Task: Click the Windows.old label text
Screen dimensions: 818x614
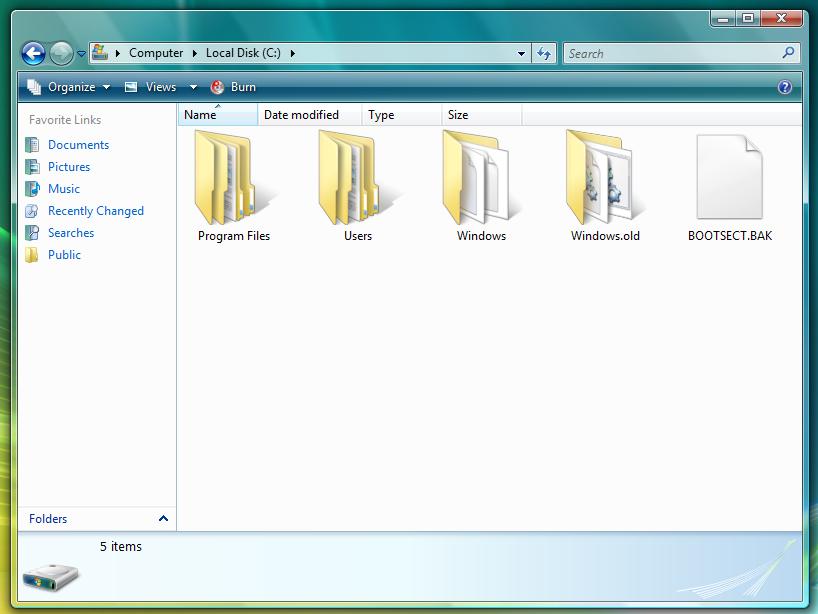Action: click(x=605, y=236)
